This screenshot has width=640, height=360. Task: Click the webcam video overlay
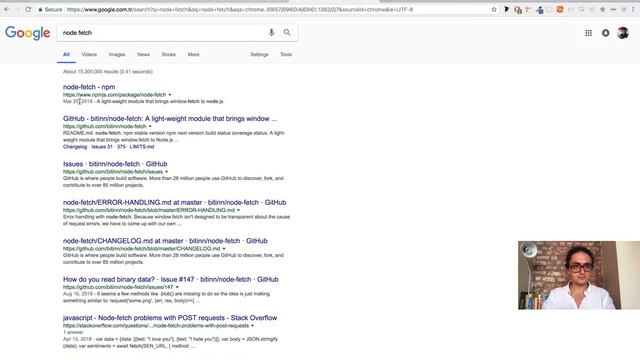coord(579,275)
